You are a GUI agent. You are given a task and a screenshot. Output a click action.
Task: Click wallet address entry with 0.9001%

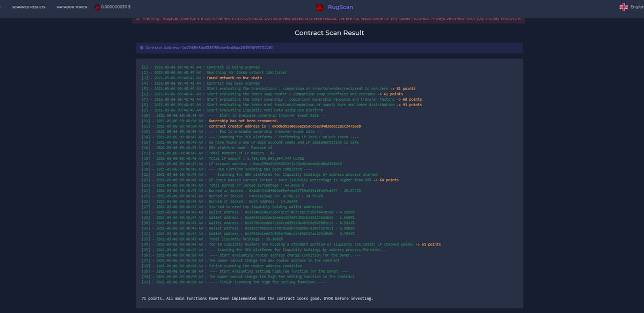click(248, 228)
